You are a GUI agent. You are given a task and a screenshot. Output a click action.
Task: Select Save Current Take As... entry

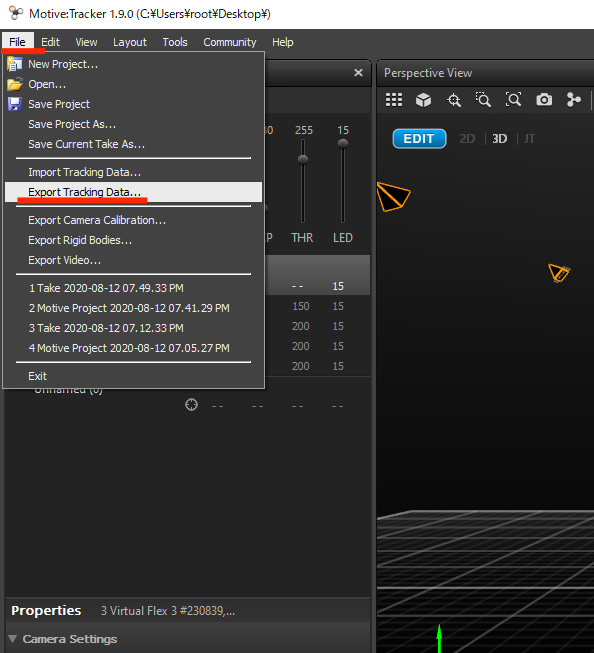[133, 144]
